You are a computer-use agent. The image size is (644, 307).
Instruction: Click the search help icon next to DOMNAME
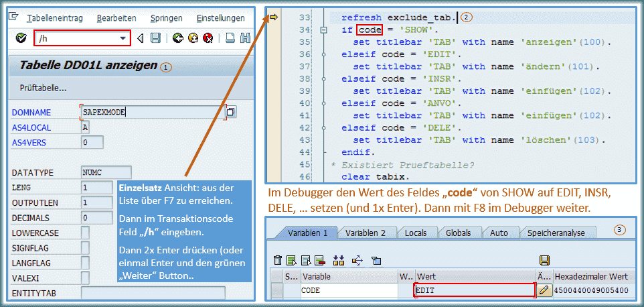[231, 112]
